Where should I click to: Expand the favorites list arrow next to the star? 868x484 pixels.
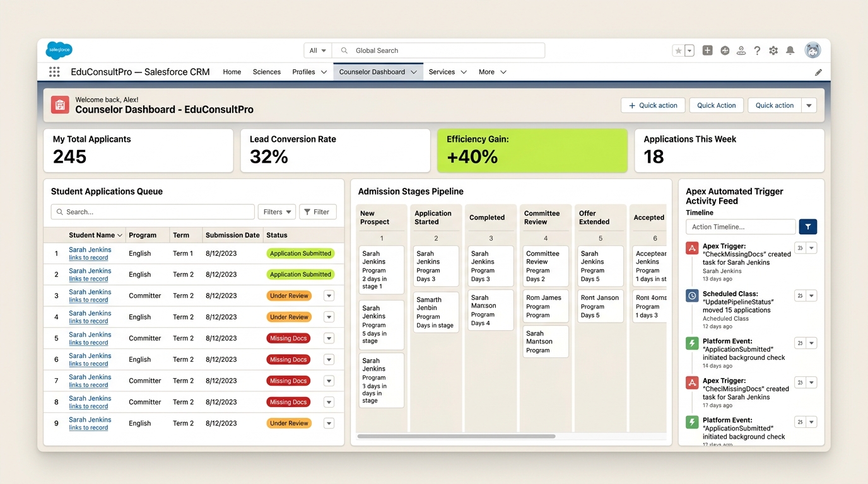click(x=689, y=50)
